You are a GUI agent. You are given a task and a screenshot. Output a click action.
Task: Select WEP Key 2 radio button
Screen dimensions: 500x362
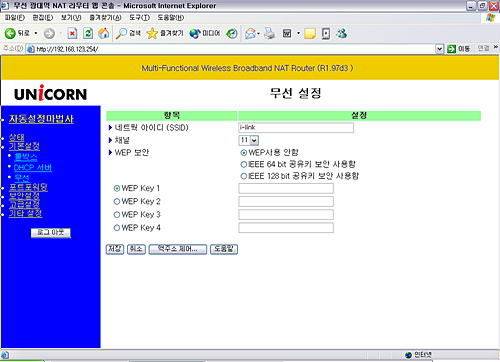pos(117,202)
